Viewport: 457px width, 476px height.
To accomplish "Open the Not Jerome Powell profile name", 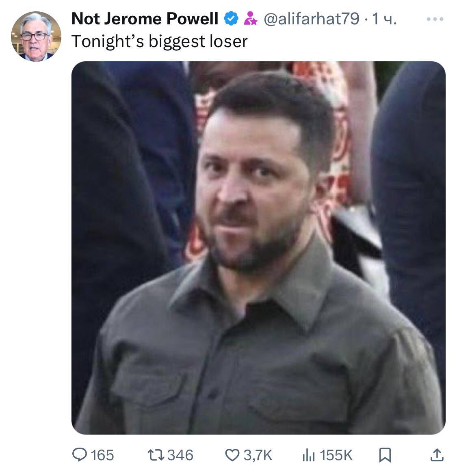I will click(145, 19).
